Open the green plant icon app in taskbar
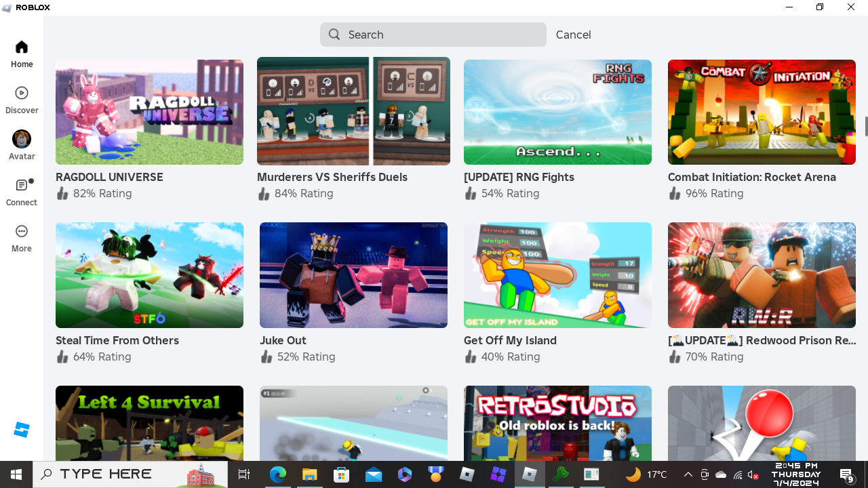868x488 pixels. coord(560,474)
